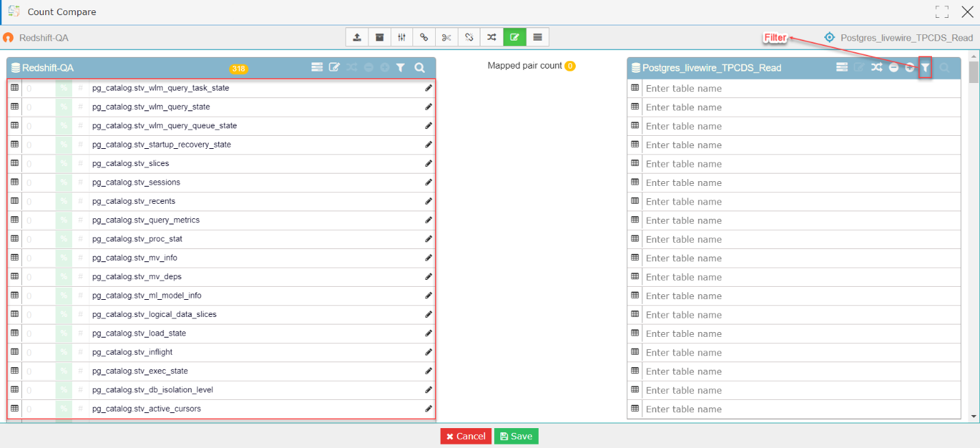Click minus remove-row icon in Postgres header

[x=894, y=67]
